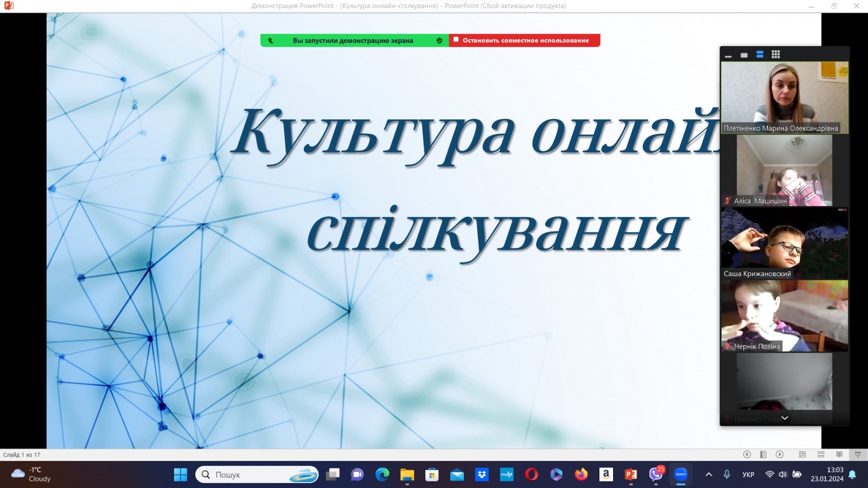Open the Mail app in taskbar
This screenshot has height=488, width=868.
pyautogui.click(x=457, y=474)
